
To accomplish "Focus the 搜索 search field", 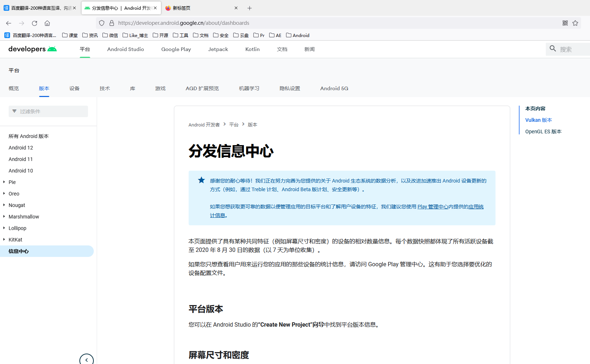I will pyautogui.click(x=568, y=49).
